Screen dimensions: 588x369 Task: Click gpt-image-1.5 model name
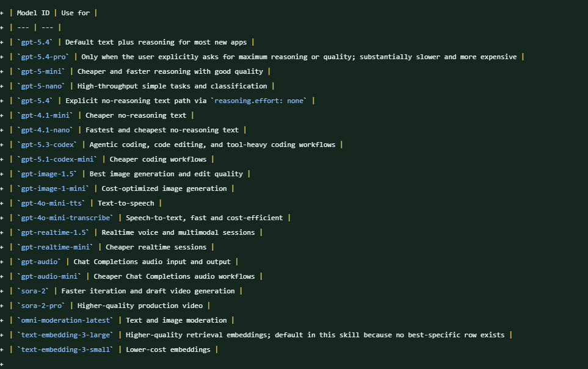click(47, 174)
